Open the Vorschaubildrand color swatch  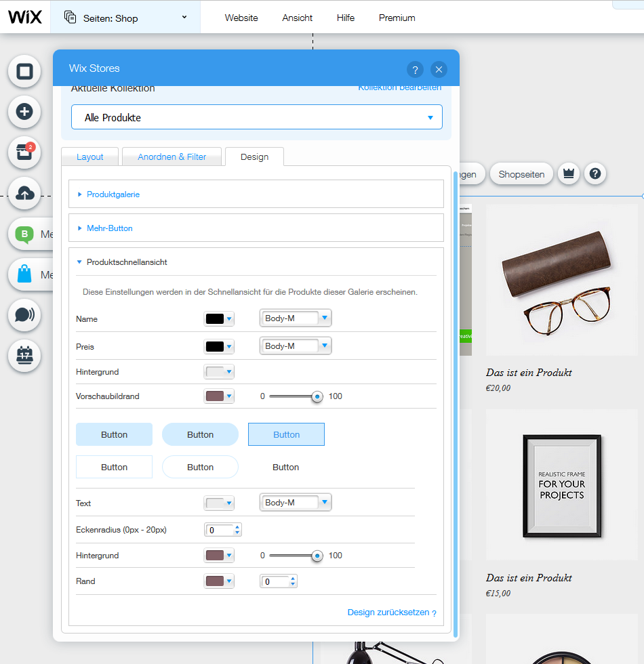point(218,396)
